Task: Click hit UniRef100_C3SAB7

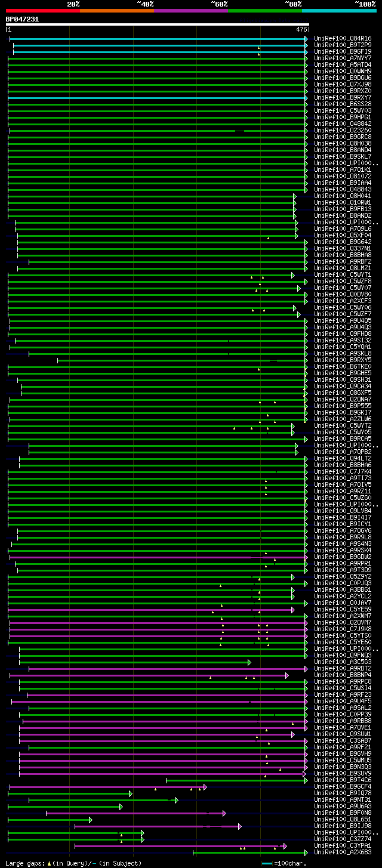Action: [343, 740]
